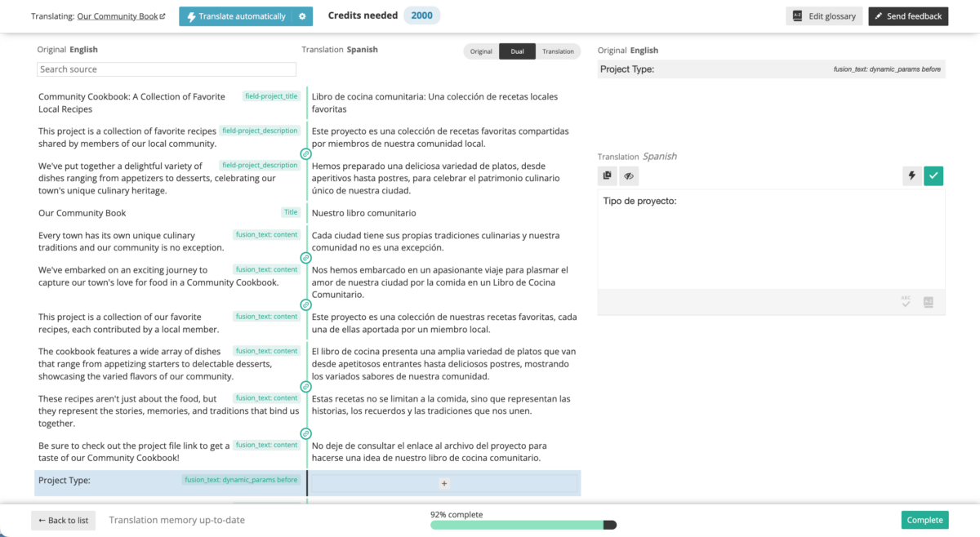Open Our Community Book link
The width and height of the screenshot is (980, 537).
pos(121,15)
